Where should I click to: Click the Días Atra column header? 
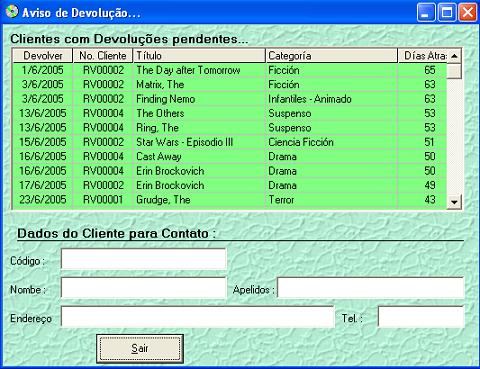[x=423, y=56]
